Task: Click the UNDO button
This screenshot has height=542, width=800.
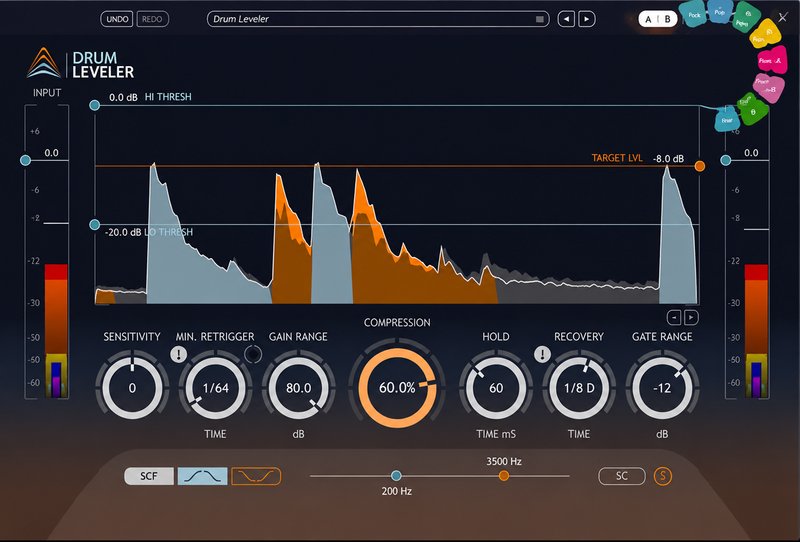Action: 117,19
